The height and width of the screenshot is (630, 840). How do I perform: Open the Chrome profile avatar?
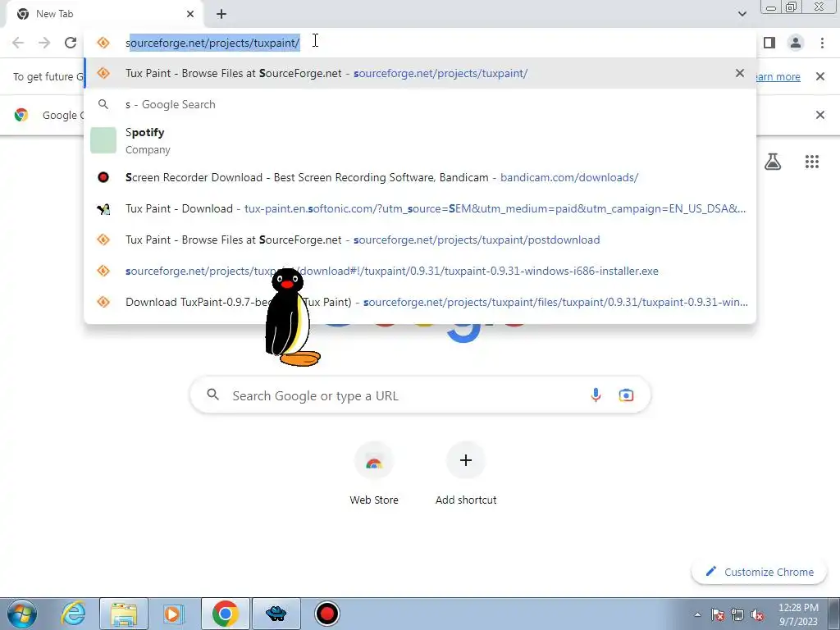(x=796, y=43)
